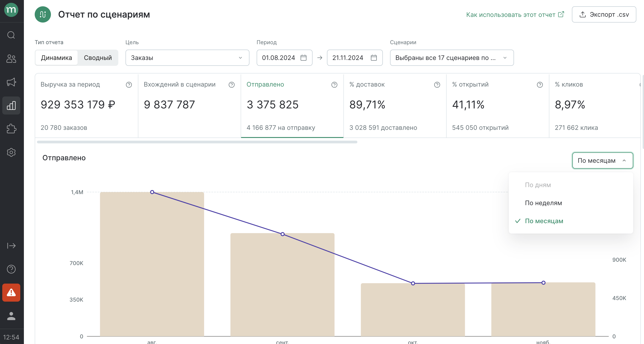644x344 pixels.
Task: Expand the sidebar with the arrow icon
Action: pyautogui.click(x=11, y=246)
